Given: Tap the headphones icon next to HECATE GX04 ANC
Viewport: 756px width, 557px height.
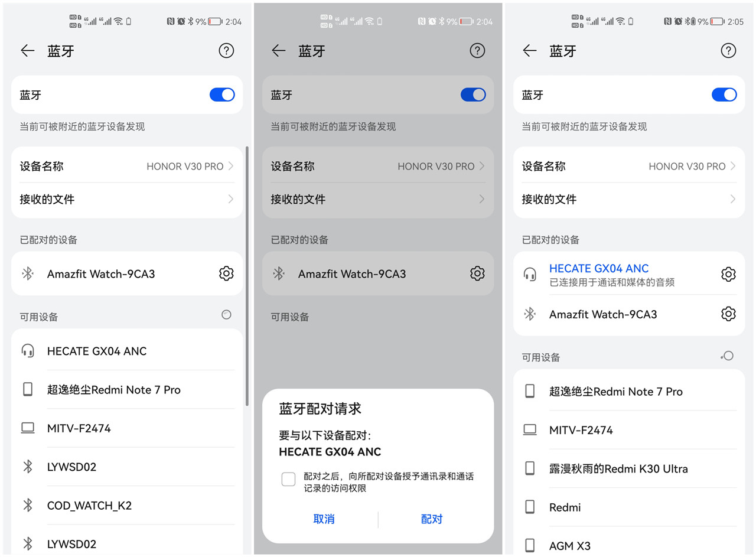Looking at the screenshot, I should pos(531,273).
